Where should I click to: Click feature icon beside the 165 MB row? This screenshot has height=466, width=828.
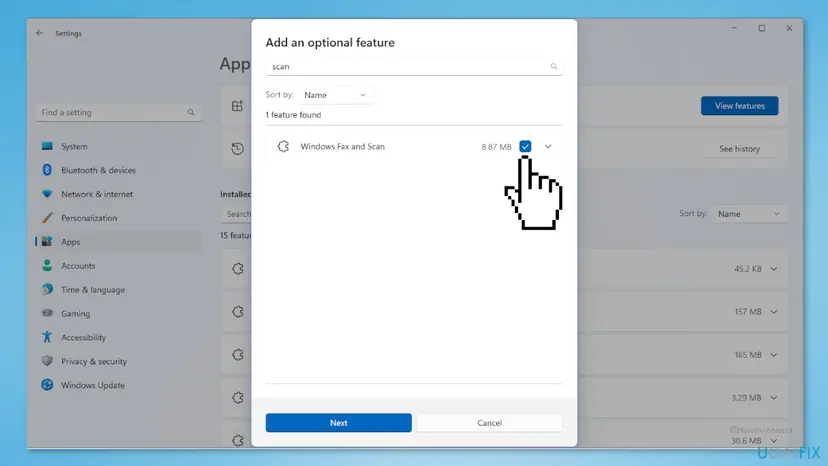click(x=238, y=355)
